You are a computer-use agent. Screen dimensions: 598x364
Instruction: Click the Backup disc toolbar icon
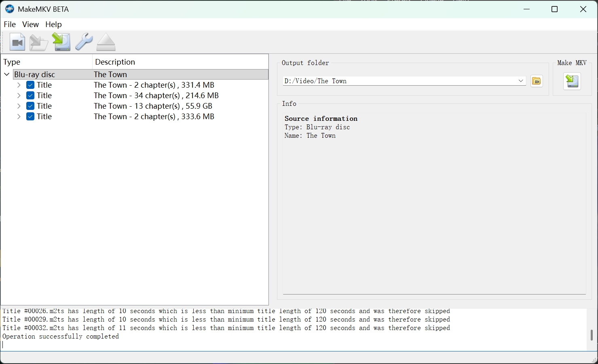[x=61, y=42]
